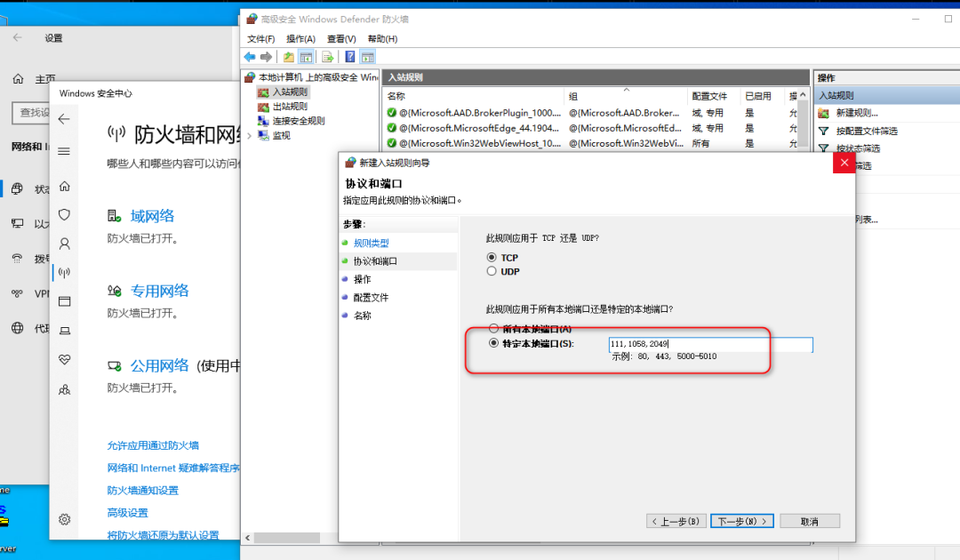
Task: Click the gray Forward arrow in firewall toolbar
Action: tap(266, 57)
